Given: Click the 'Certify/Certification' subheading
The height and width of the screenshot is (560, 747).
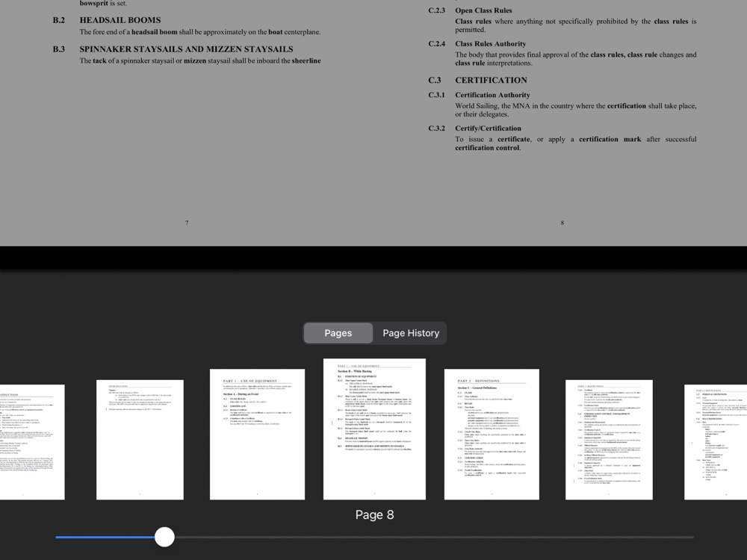Looking at the screenshot, I should [x=488, y=128].
